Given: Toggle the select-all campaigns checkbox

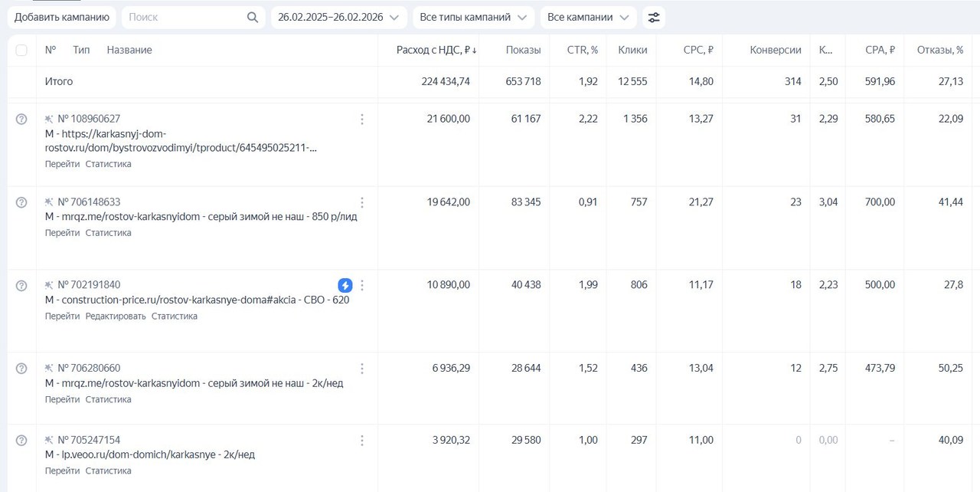Looking at the screenshot, I should 21,51.
